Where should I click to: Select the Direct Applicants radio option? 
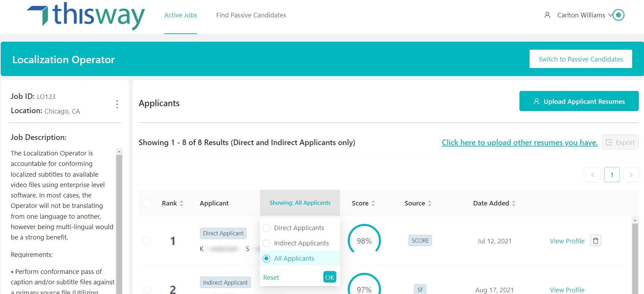click(266, 228)
